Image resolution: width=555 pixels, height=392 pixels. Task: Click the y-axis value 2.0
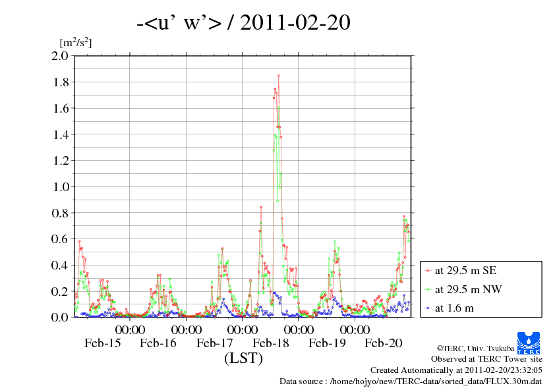[x=60, y=56]
